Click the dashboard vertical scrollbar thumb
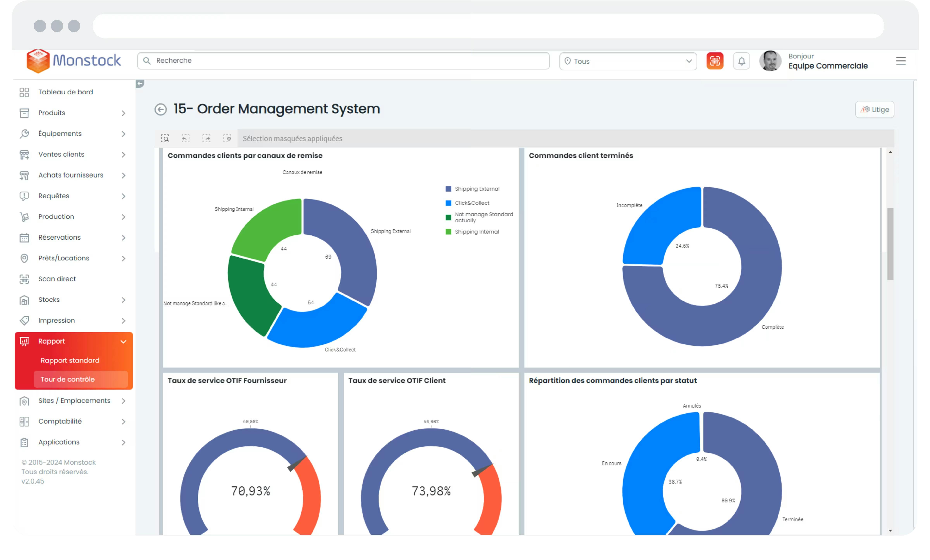This screenshot has height=560, width=930. pos(890,244)
